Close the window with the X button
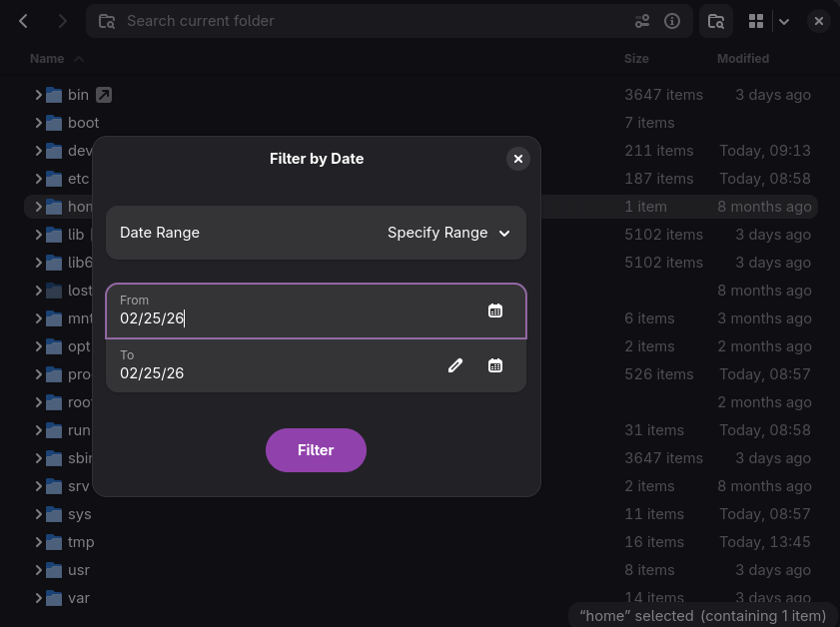 click(819, 21)
